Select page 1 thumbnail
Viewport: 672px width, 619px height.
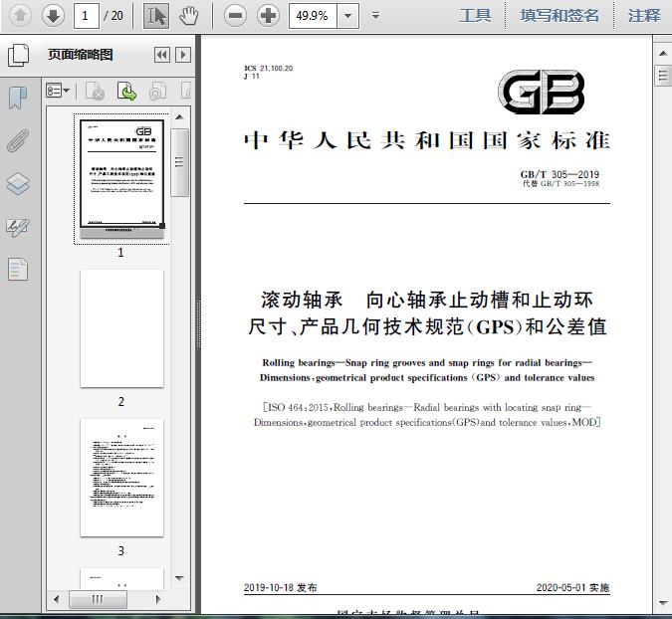pyautogui.click(x=121, y=178)
